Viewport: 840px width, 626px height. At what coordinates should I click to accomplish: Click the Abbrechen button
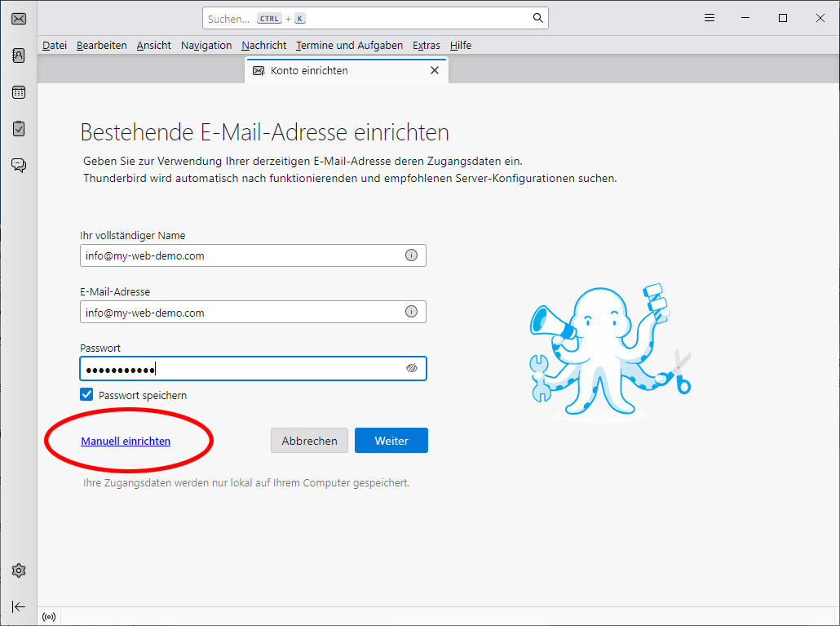tap(310, 441)
